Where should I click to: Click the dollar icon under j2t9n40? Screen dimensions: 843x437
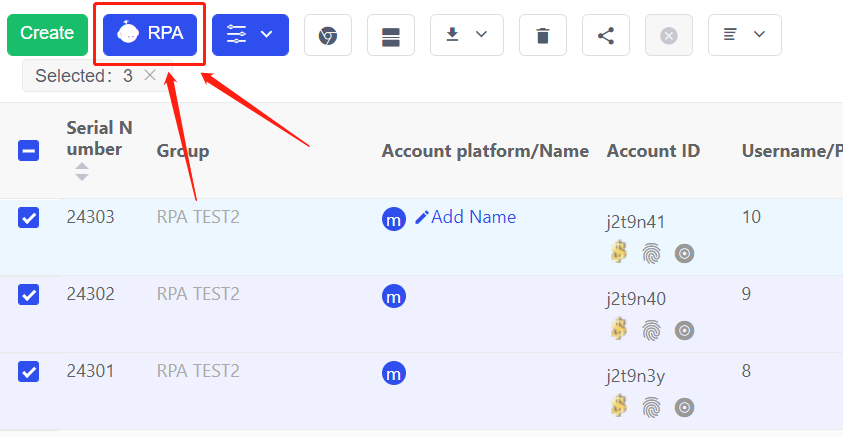pyautogui.click(x=619, y=328)
